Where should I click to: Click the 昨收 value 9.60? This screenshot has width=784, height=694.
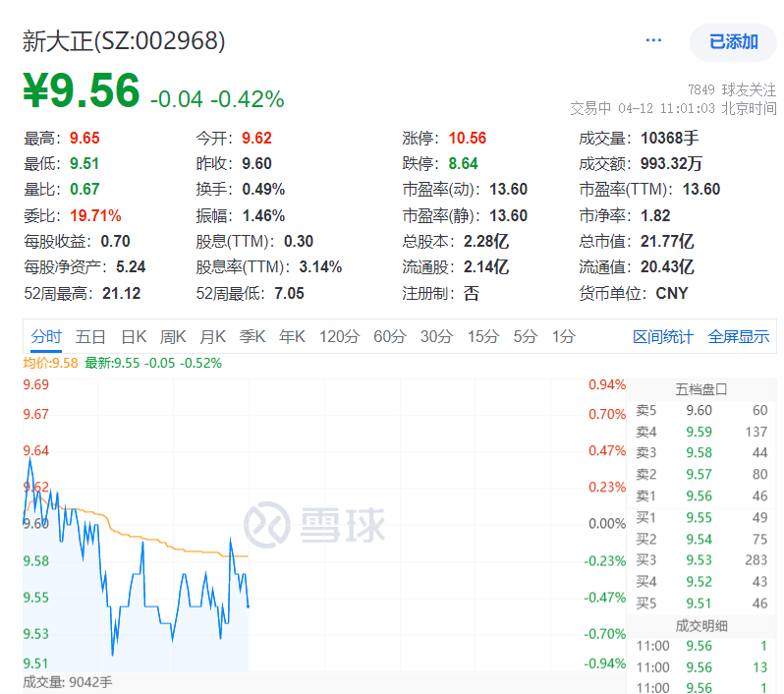[256, 163]
